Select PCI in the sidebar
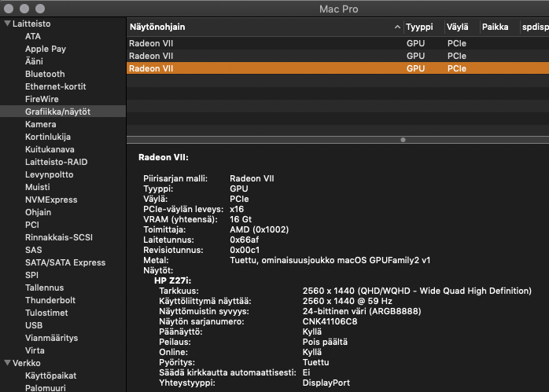This screenshot has width=549, height=392. coord(32,225)
